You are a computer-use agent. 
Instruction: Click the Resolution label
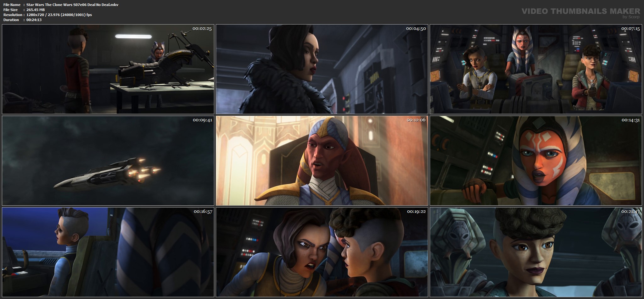[x=13, y=15]
